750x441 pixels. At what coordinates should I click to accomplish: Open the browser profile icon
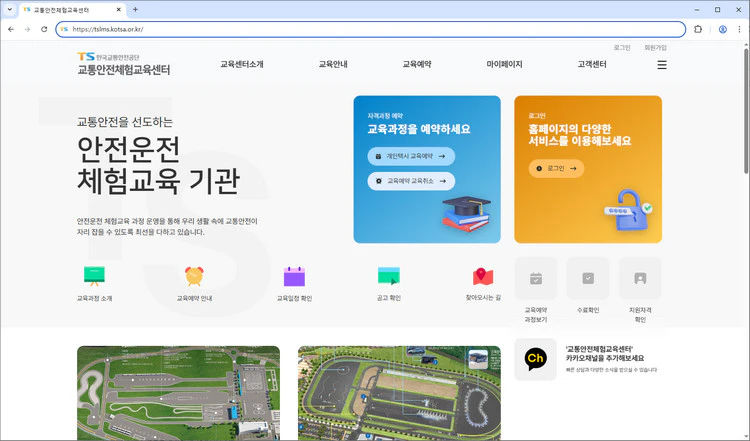(723, 29)
